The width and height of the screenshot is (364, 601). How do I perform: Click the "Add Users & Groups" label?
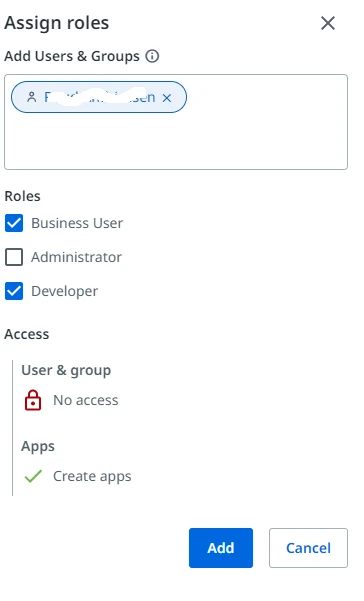pos(72,56)
